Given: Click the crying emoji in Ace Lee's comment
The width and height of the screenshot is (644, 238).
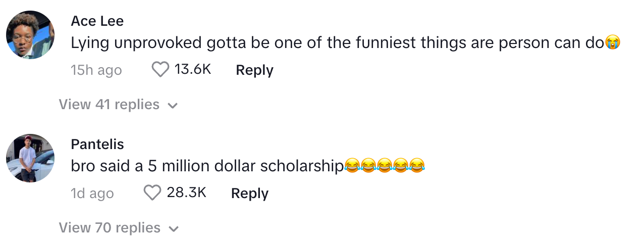Looking at the screenshot, I should click(612, 43).
